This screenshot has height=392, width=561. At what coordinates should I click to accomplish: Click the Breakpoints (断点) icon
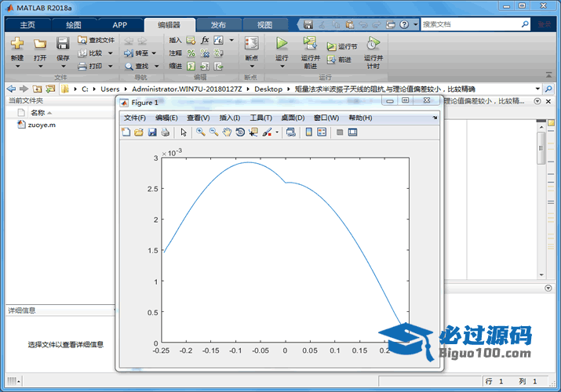[251, 44]
